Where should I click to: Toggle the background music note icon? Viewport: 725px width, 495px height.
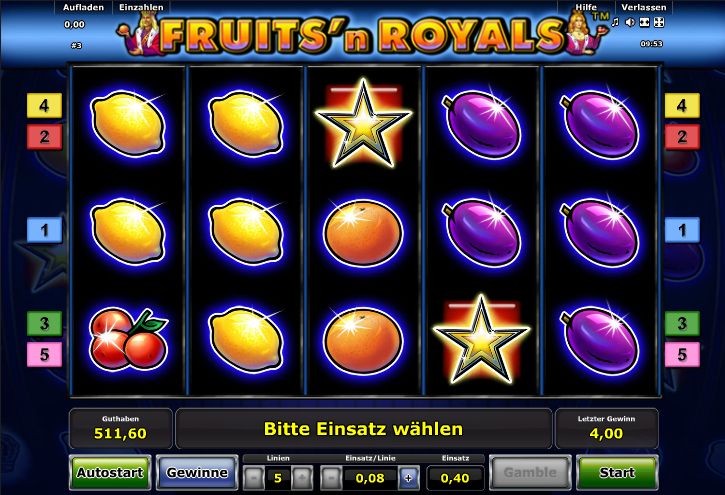click(615, 22)
